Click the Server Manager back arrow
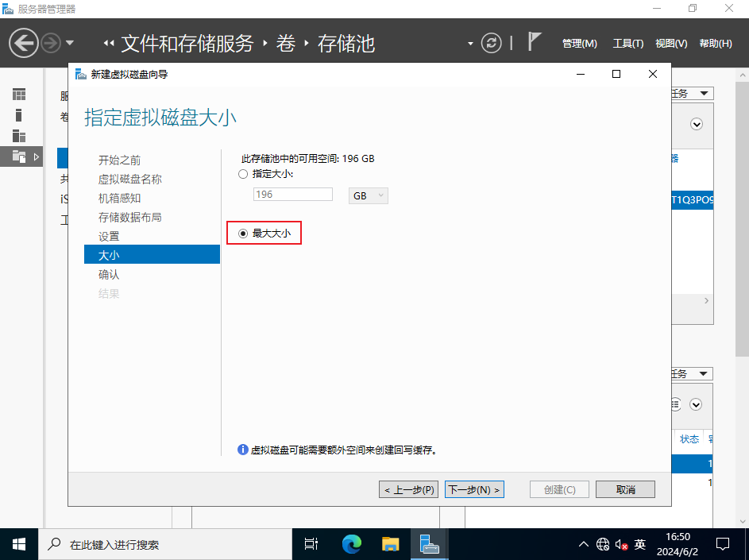The image size is (749, 560). point(24,42)
